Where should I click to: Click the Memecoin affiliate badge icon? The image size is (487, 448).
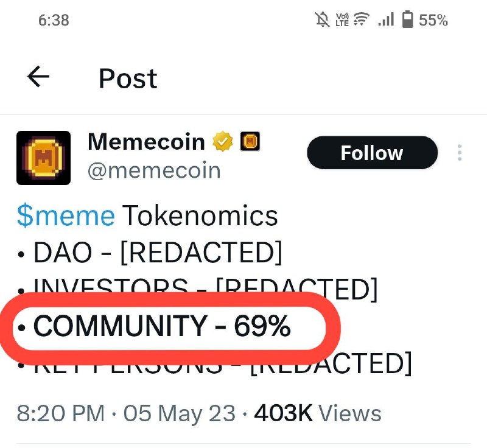click(x=250, y=142)
